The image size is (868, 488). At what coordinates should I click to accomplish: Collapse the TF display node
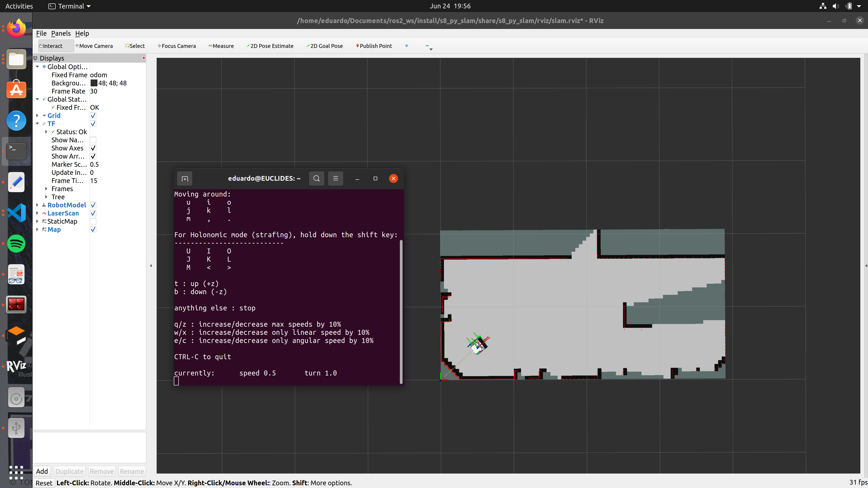pyautogui.click(x=37, y=124)
